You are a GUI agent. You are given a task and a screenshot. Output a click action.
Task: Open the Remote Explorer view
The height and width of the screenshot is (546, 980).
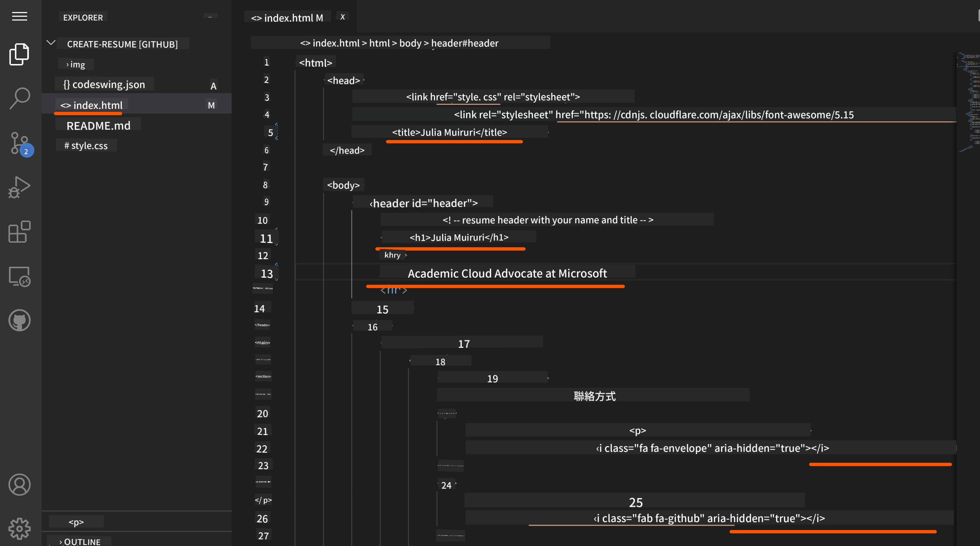click(x=19, y=276)
